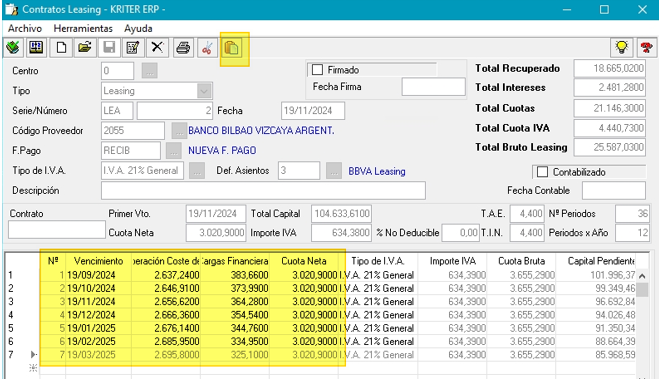The image size is (659, 380).
Task: Open Código Proveedor lookup ellipsis button
Action: [x=179, y=131]
